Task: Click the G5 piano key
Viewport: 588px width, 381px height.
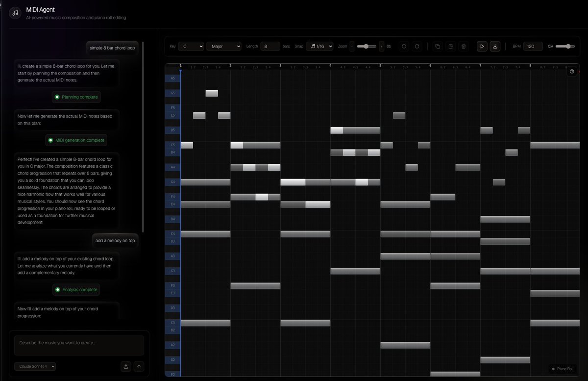Action: tap(172, 93)
